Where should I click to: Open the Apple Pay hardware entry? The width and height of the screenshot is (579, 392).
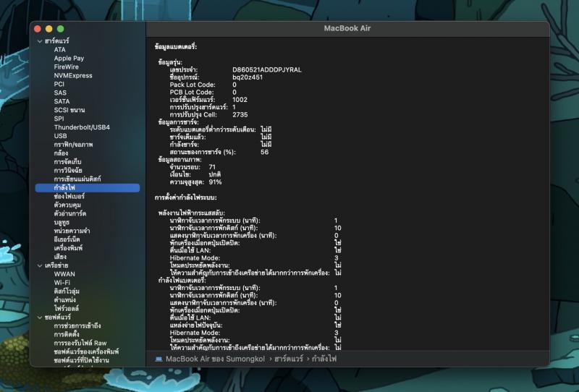(69, 59)
